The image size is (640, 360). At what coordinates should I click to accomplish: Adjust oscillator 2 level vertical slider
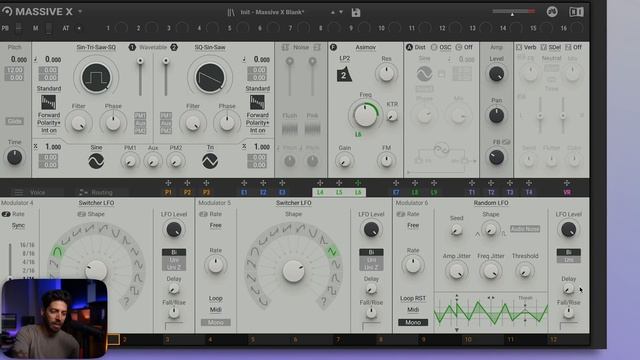[166, 77]
